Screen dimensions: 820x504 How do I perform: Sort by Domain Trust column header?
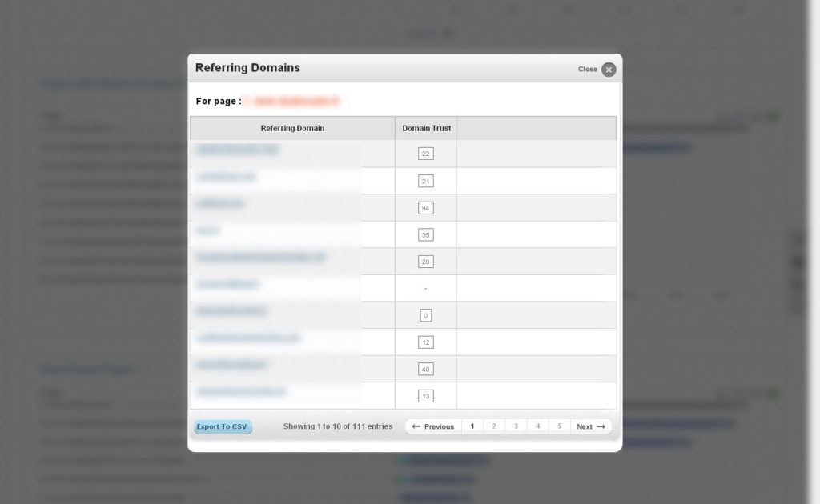pyautogui.click(x=426, y=129)
